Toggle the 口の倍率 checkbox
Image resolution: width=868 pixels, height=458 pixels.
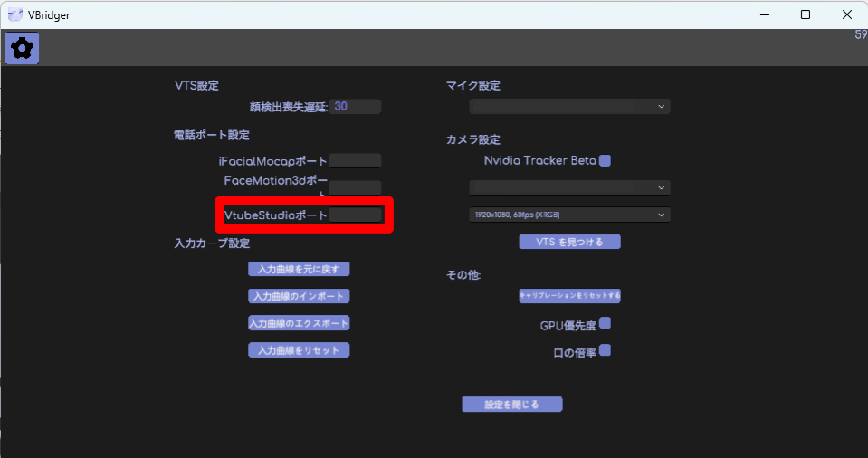pyautogui.click(x=606, y=350)
